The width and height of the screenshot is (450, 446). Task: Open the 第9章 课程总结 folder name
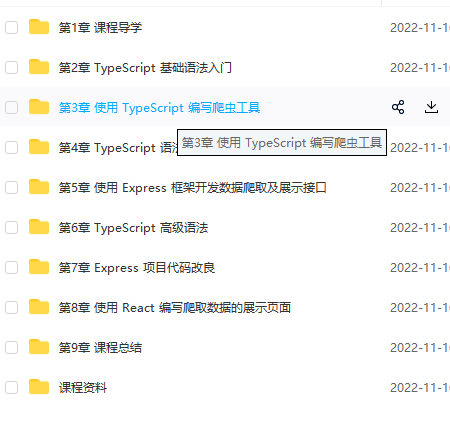100,348
